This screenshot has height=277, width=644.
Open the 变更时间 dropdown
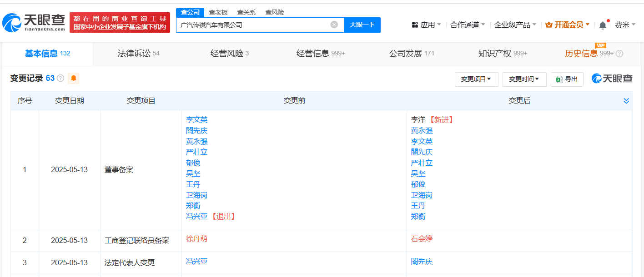coord(523,79)
